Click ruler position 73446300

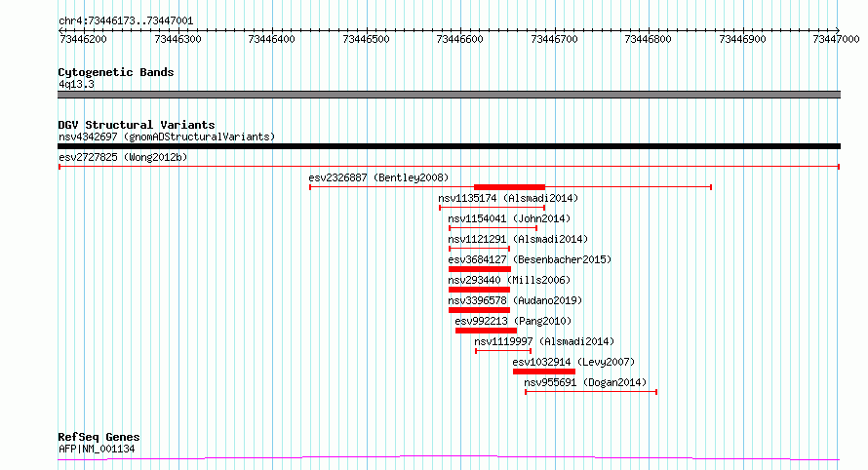pos(178,39)
